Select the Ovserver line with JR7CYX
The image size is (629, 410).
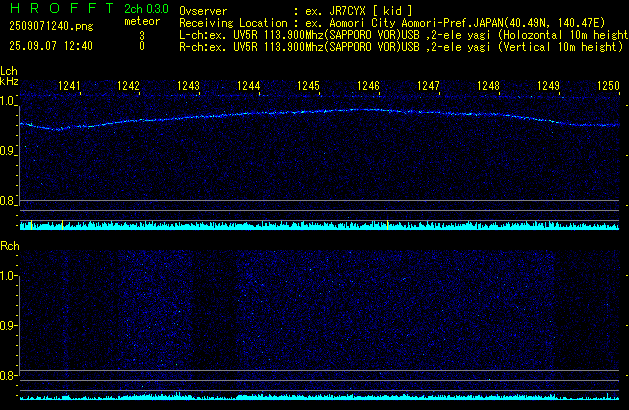tap(296, 11)
